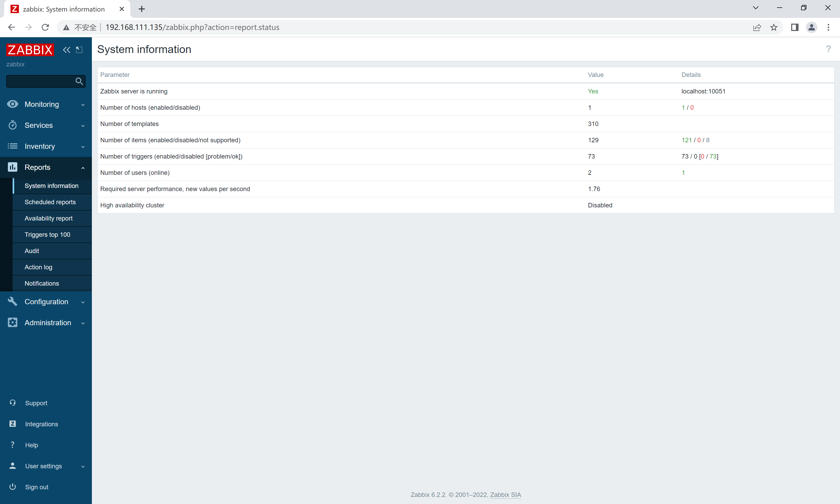The height and width of the screenshot is (504, 840).
Task: Open Chrome three-dot menu
Action: coord(828,27)
